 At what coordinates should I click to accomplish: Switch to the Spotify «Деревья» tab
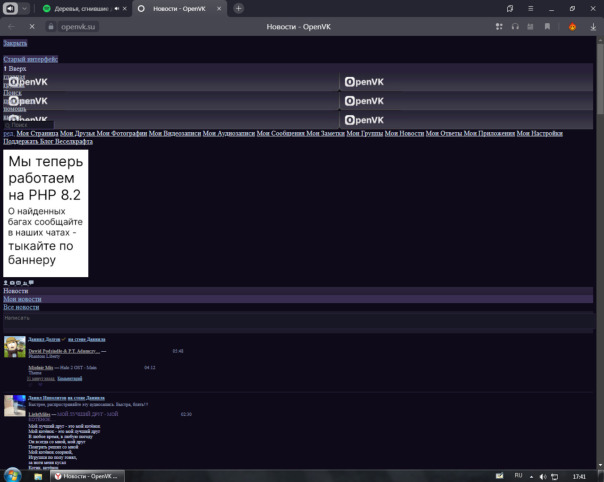click(x=82, y=8)
